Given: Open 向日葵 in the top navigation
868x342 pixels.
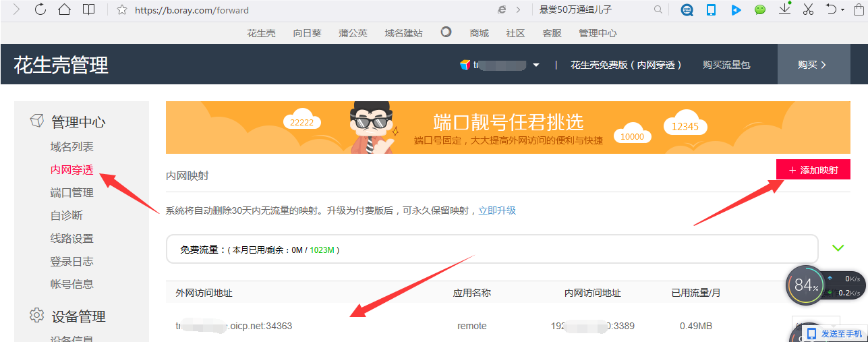Looking at the screenshot, I should pyautogui.click(x=307, y=33).
